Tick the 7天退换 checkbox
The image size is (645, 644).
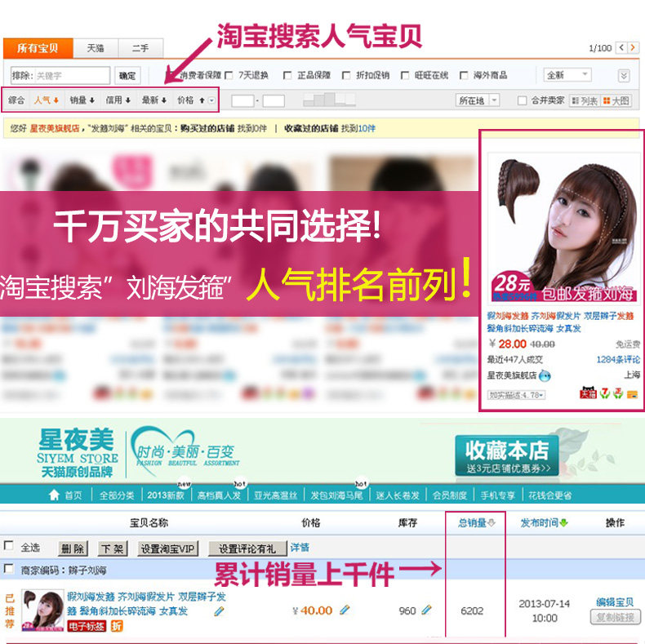coord(229,75)
